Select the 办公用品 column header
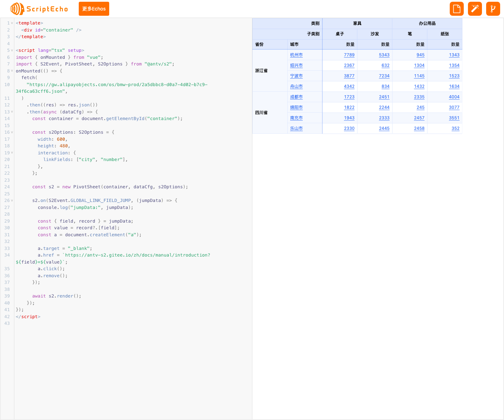Viewport: 504px width, 420px height. point(427,23)
